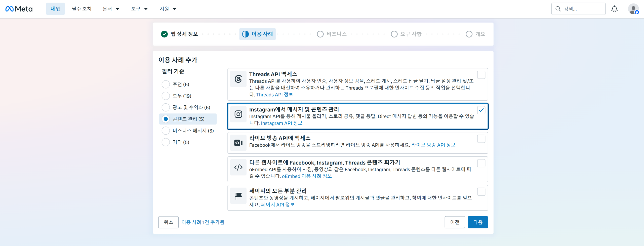Focus the 검색 search field
Screen dimensions: 644x246
pyautogui.click(x=578, y=9)
